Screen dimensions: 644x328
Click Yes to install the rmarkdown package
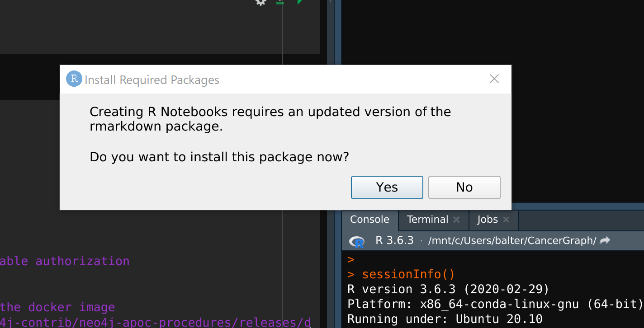387,187
